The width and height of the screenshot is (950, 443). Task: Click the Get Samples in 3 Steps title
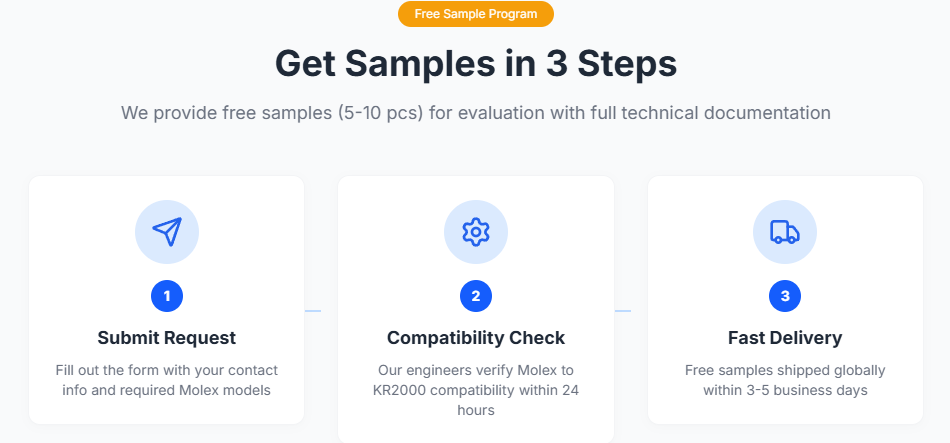click(475, 64)
